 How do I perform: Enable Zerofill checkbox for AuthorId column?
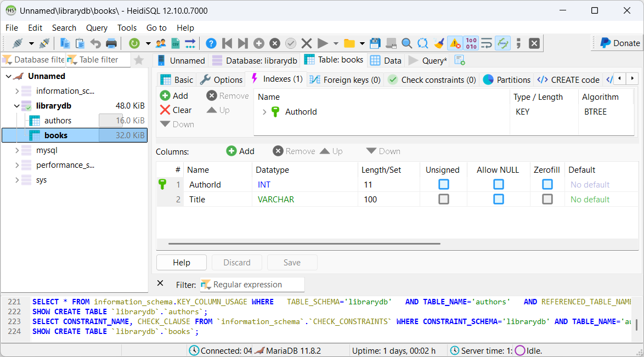[x=547, y=185]
